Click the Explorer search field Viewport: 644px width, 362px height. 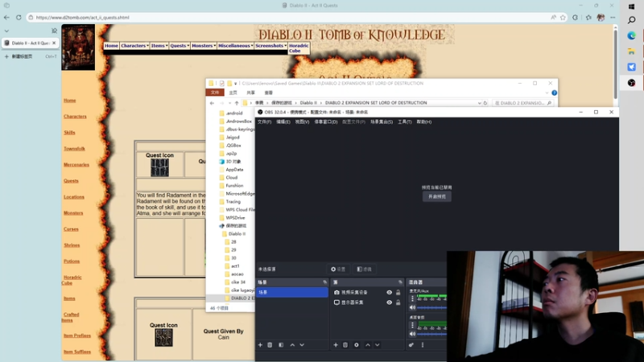pos(522,103)
